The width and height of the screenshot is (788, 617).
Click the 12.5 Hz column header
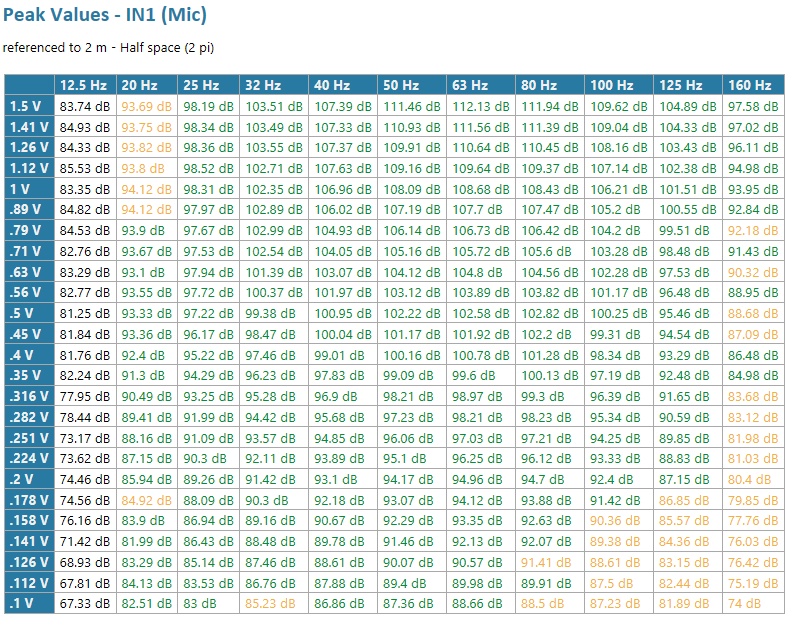click(85, 85)
